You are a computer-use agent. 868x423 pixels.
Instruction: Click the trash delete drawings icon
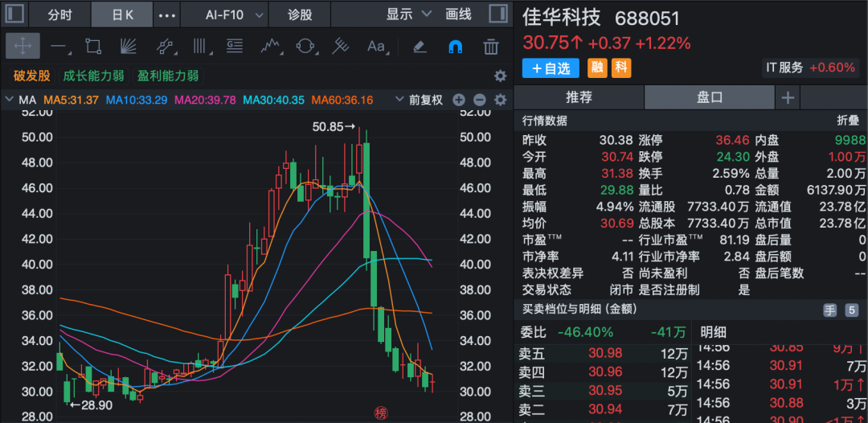pyautogui.click(x=490, y=47)
